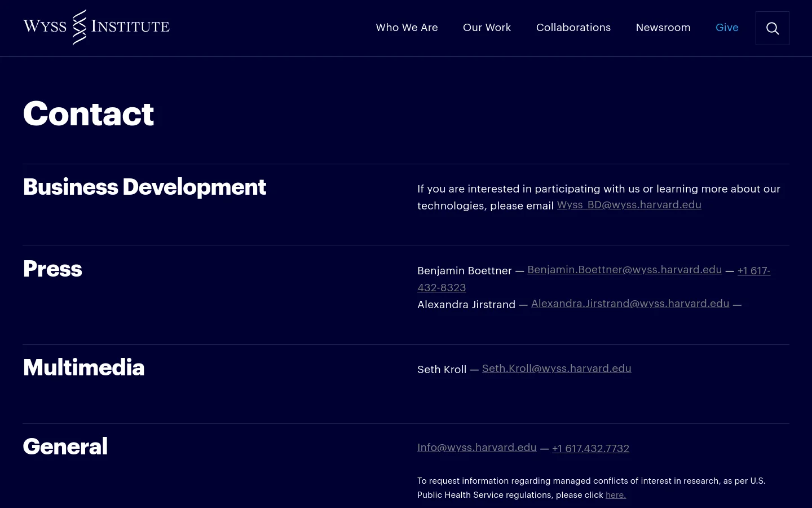Click the name Alexandra Jirstrand
Screen dimensions: 812x508
coord(466,305)
